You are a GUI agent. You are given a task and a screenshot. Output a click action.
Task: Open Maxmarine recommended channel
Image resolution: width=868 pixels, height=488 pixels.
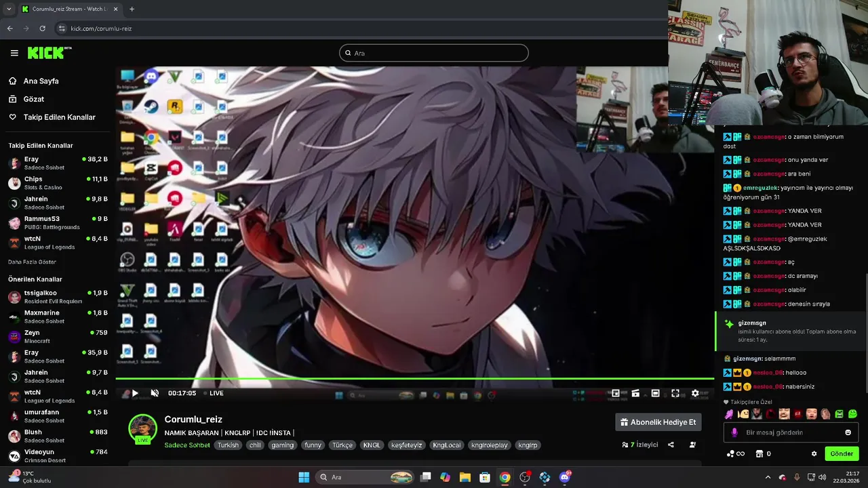[58, 317]
